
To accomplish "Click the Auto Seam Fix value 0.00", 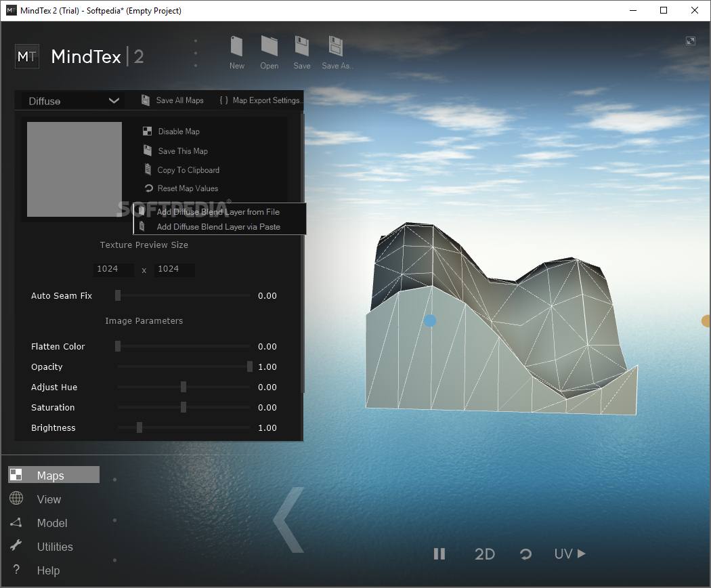I will pos(267,296).
